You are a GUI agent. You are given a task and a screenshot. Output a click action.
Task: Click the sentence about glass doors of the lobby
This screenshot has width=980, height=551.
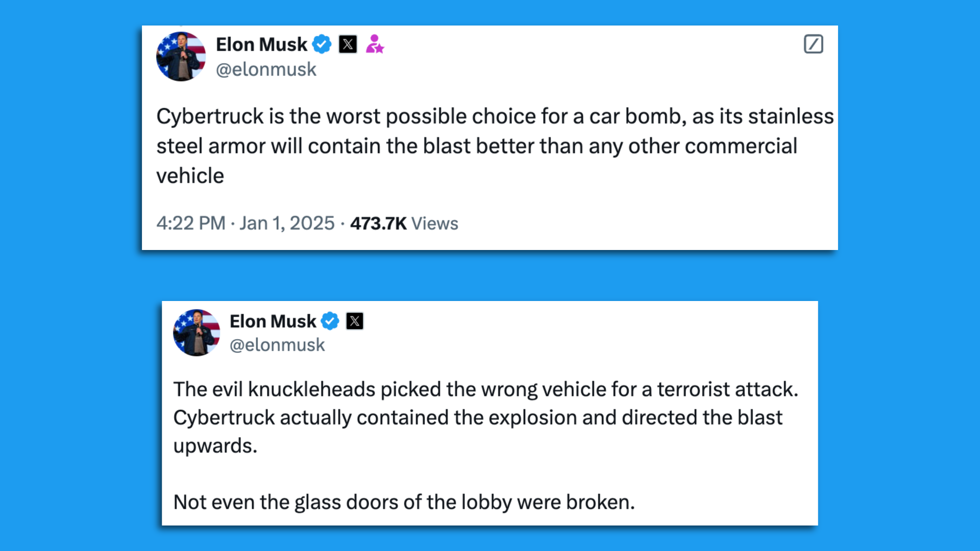(403, 502)
